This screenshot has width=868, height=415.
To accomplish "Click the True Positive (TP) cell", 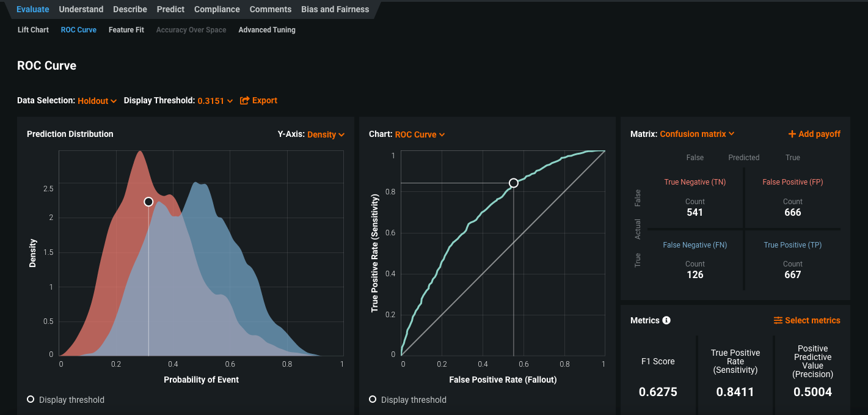I will click(x=792, y=260).
